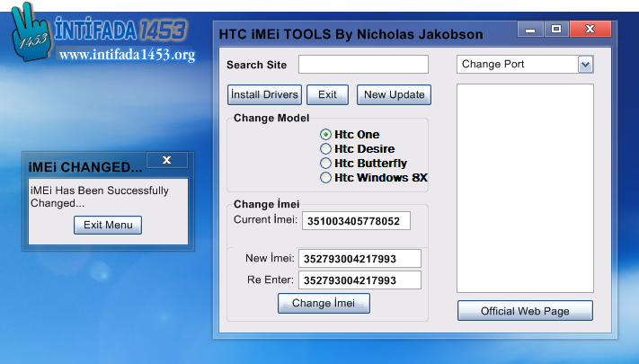
Task: Click 'iMEi Has Been Successfully Changed...' message
Action: (x=100, y=197)
